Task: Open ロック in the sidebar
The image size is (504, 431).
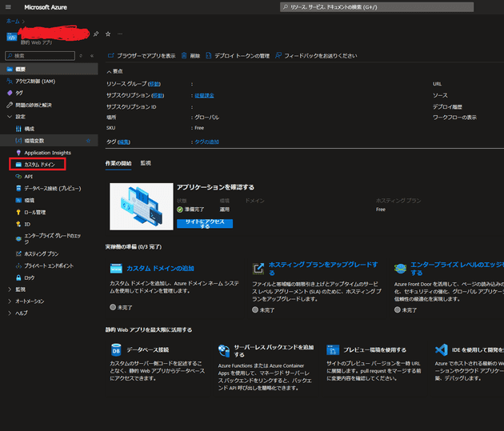Action: point(30,277)
